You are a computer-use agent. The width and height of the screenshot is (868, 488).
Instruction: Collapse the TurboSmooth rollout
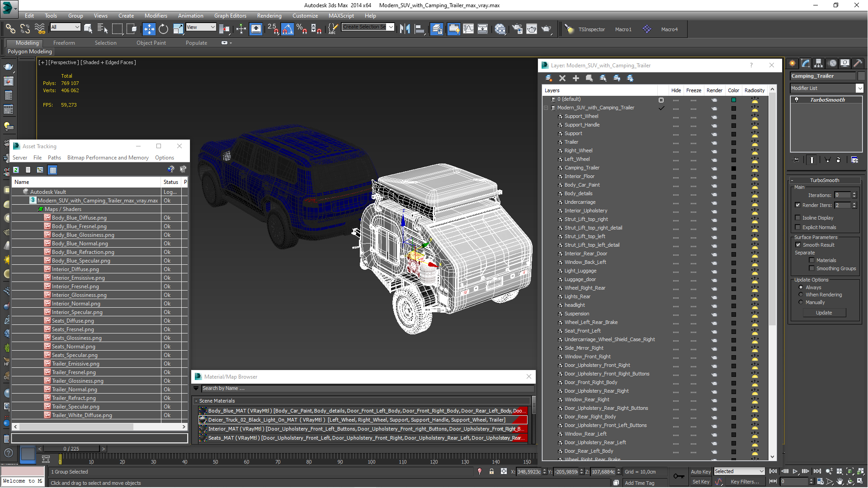tap(792, 180)
